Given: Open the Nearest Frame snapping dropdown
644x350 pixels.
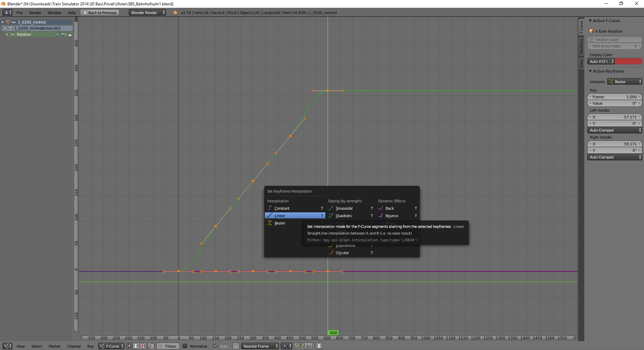Looking at the screenshot, I should pos(260,346).
